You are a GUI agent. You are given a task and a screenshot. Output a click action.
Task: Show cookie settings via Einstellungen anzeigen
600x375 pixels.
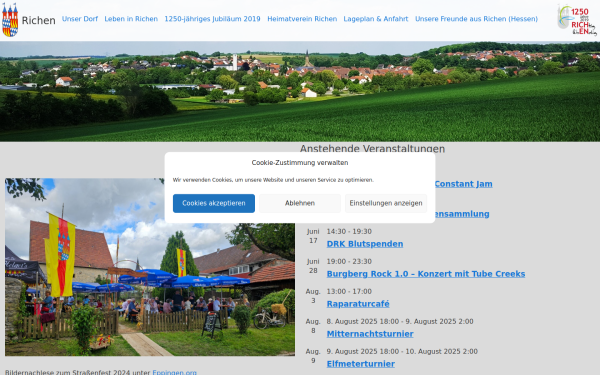point(386,203)
